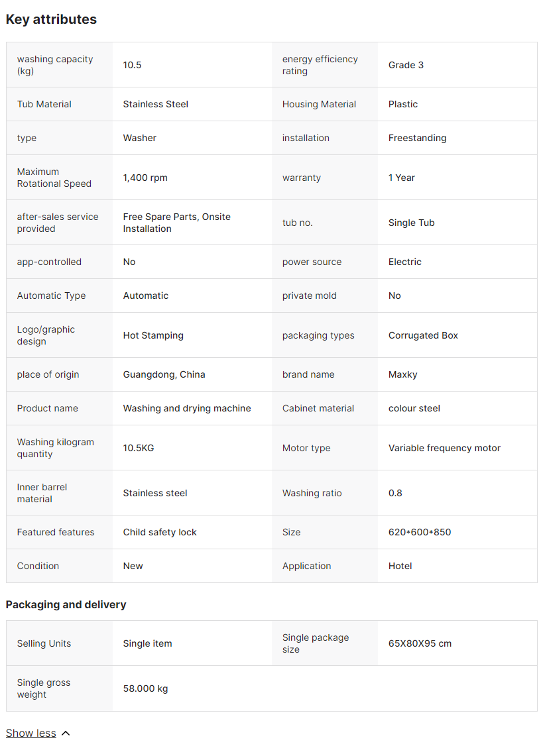The image size is (543, 756).
Task: Click the Corrugated Box packaging value
Action: [423, 335]
